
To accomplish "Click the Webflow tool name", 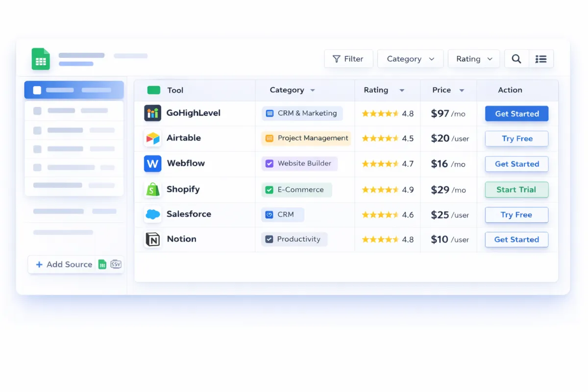I will click(x=186, y=164).
